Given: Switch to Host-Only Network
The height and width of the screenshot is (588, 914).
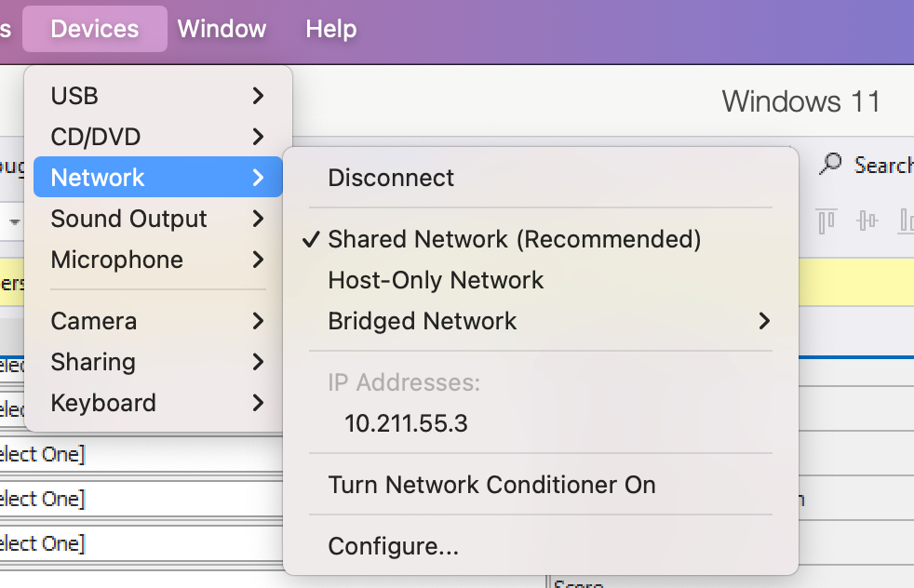Looking at the screenshot, I should click(x=541, y=280).
